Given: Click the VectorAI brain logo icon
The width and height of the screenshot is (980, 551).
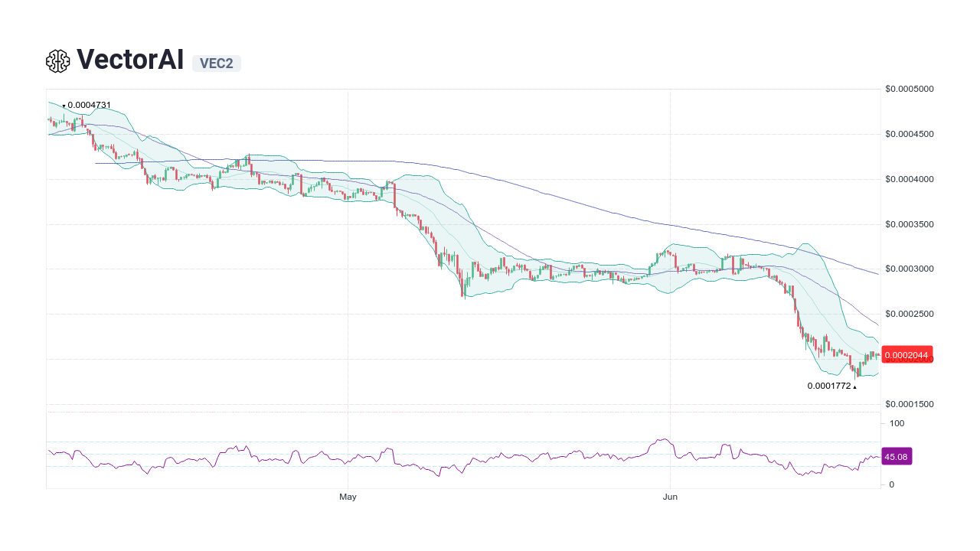Looking at the screenshot, I should pos(57,60).
